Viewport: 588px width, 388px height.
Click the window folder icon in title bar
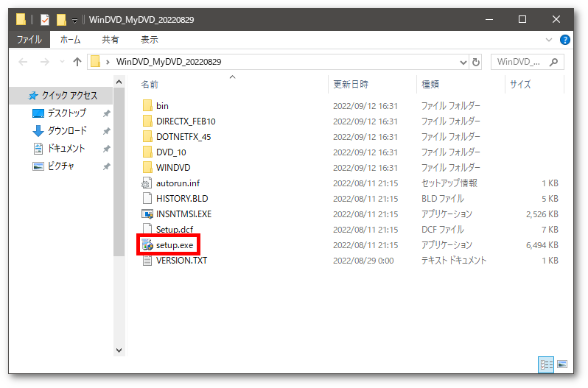click(21, 19)
